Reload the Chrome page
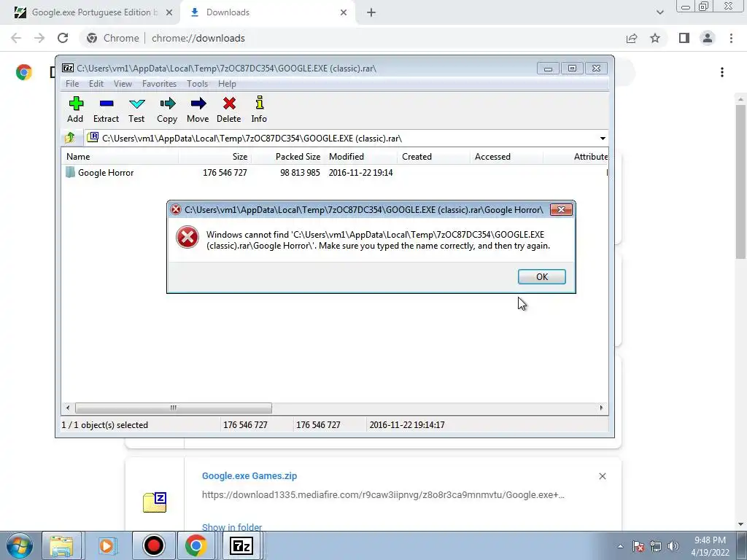747x560 pixels. coord(63,38)
